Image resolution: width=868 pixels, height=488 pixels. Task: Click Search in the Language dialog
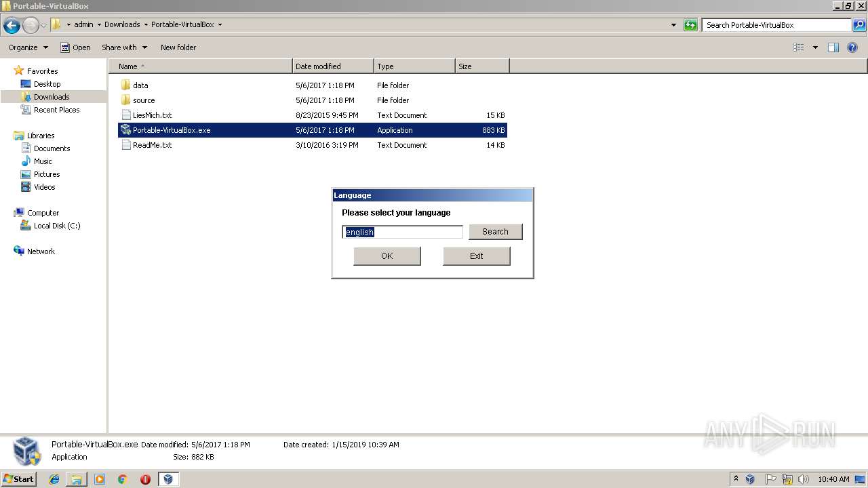495,232
